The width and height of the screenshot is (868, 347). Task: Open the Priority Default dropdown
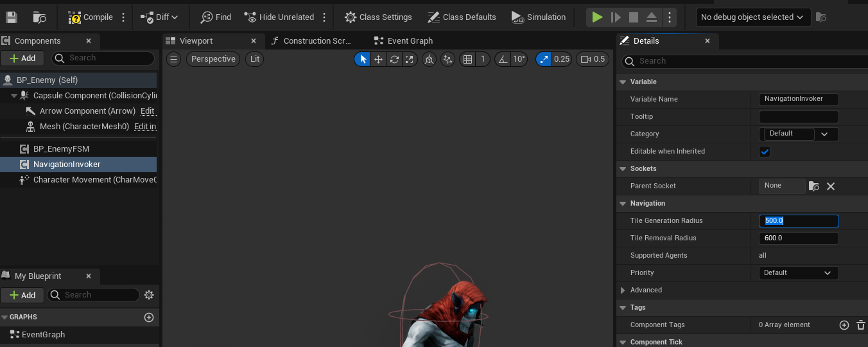click(799, 272)
